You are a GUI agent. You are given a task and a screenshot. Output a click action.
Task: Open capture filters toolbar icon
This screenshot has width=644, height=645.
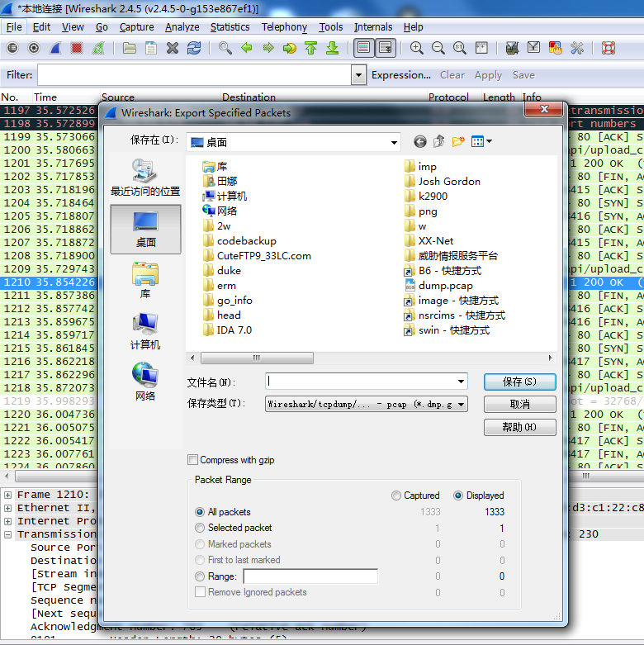pos(512,48)
